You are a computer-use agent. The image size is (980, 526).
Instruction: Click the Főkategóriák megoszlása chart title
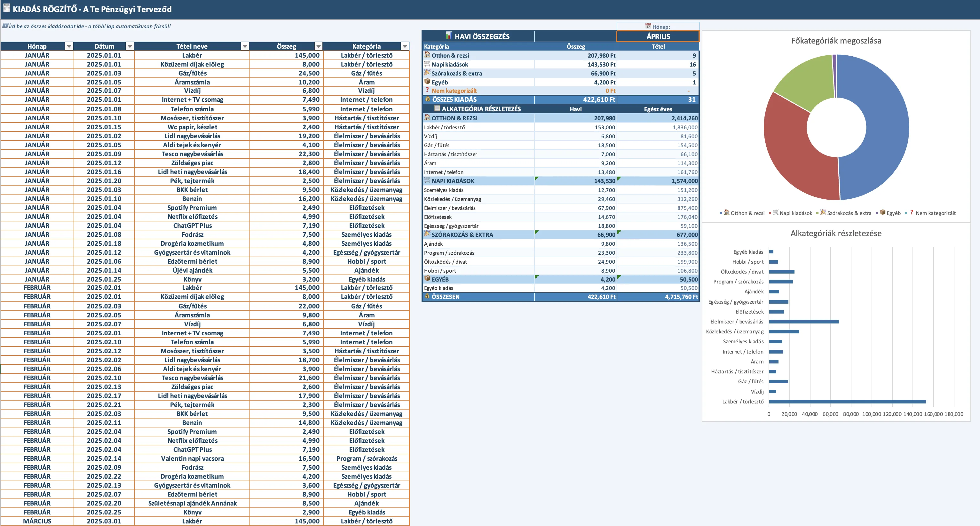(836, 41)
